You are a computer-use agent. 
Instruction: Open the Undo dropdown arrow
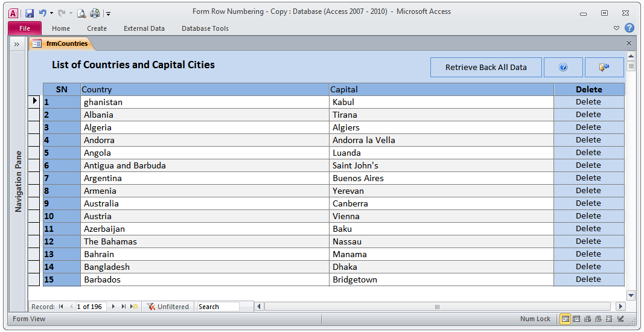[x=51, y=13]
